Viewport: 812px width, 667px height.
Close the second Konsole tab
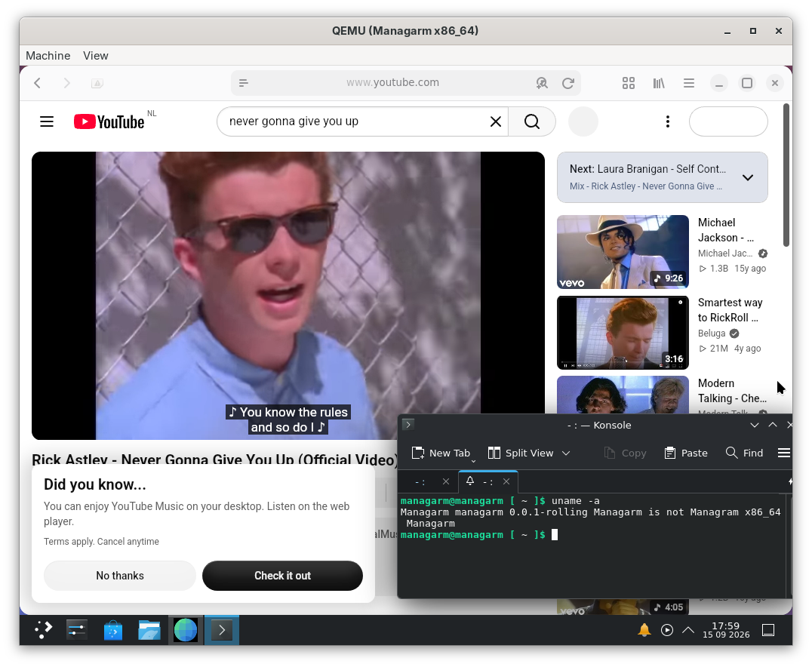tap(506, 481)
